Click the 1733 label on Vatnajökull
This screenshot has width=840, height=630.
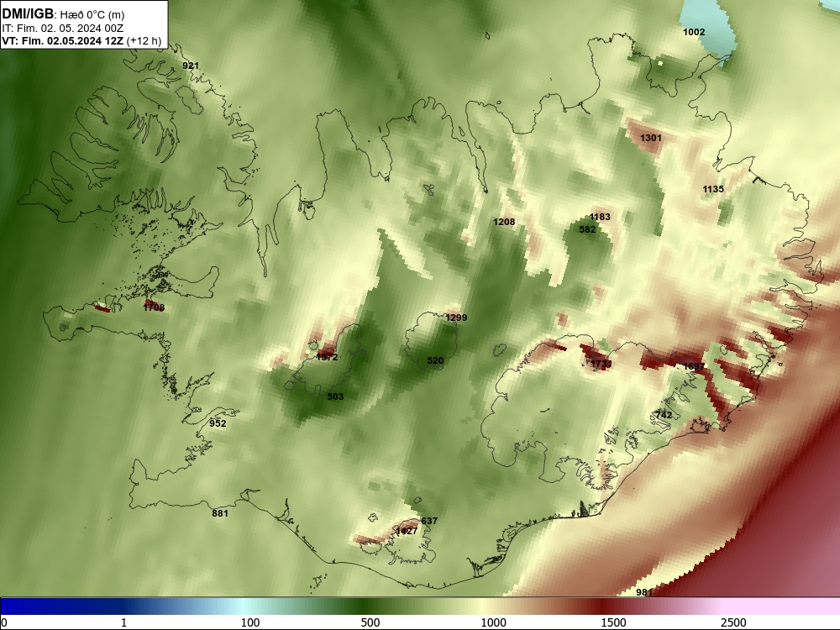[x=601, y=365]
